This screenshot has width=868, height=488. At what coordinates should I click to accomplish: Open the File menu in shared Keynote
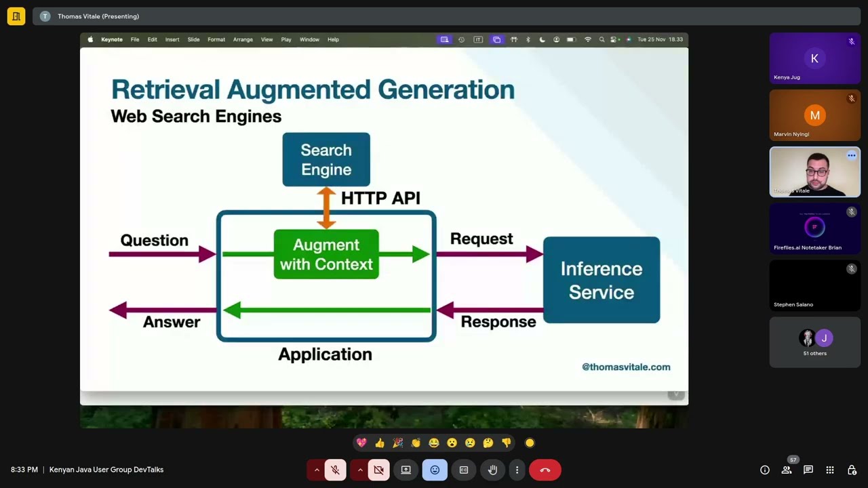(135, 39)
